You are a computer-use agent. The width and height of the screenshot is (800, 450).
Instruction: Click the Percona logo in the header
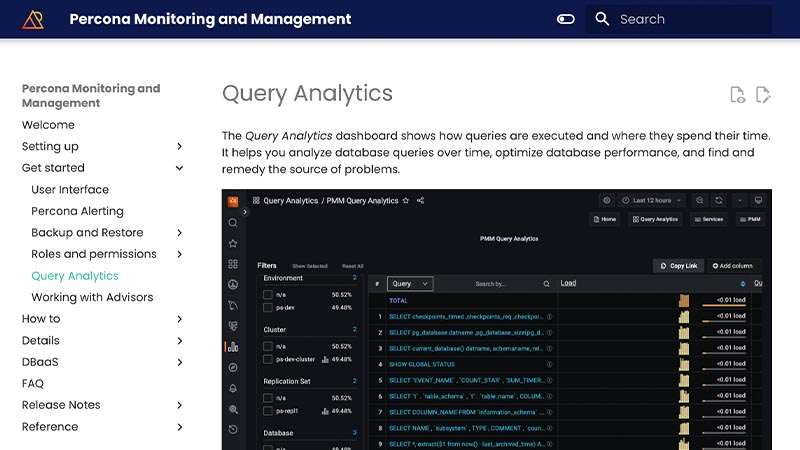click(x=33, y=19)
